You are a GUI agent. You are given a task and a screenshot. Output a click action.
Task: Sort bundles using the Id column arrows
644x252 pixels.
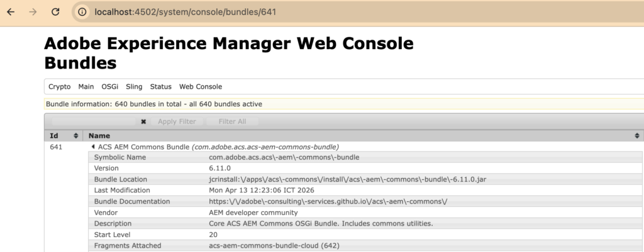pyautogui.click(x=76, y=136)
